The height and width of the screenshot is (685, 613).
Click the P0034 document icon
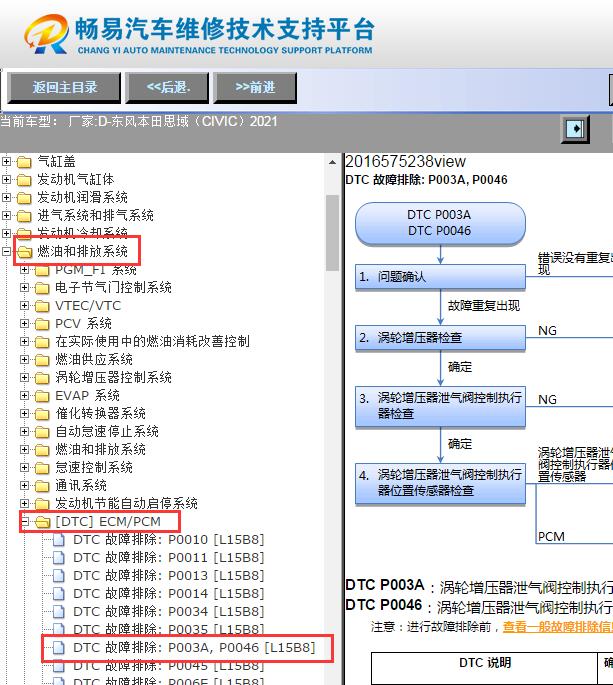(59, 612)
